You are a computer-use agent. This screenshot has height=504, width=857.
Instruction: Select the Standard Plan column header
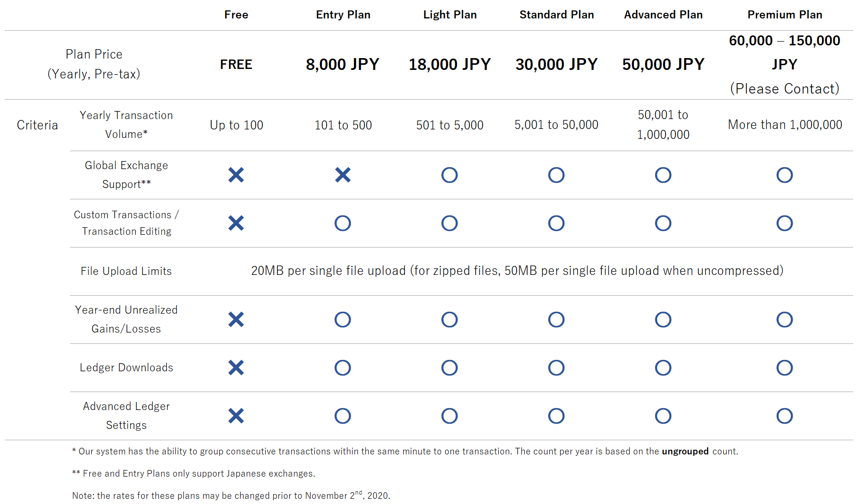[x=557, y=15]
